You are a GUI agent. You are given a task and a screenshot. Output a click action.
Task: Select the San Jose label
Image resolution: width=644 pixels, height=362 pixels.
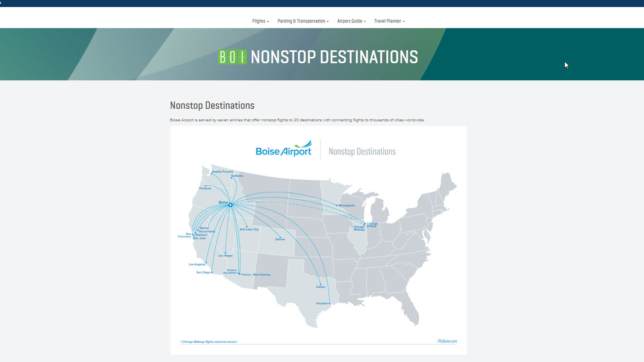tap(199, 238)
